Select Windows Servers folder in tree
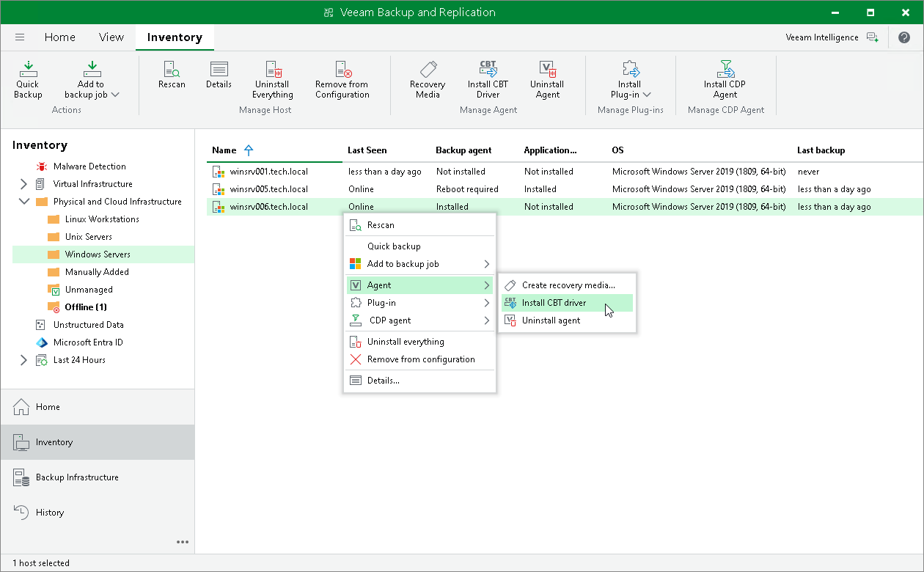The height and width of the screenshot is (572, 924). 98,254
